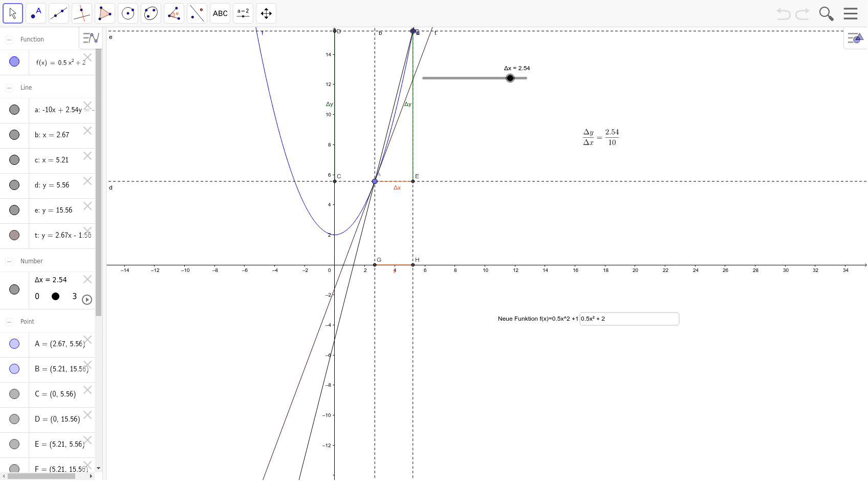Toggle visibility of line e: y = 15.56

tap(14, 210)
